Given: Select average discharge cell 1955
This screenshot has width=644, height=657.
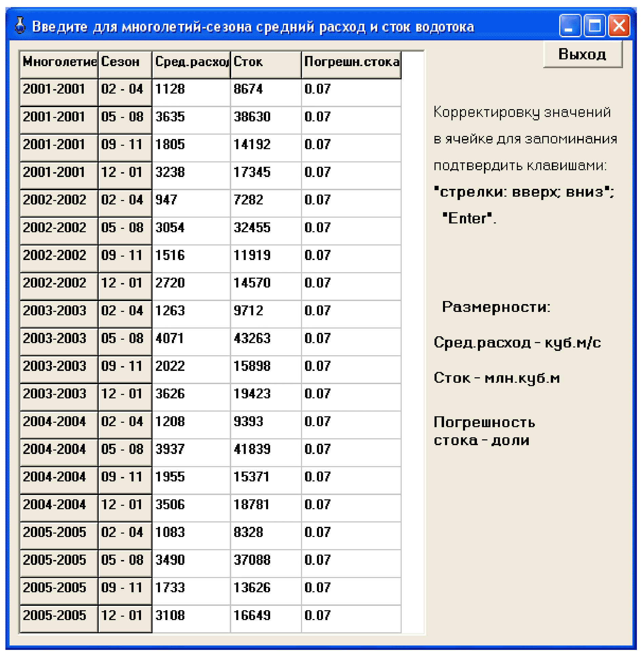Looking at the screenshot, I should pyautogui.click(x=191, y=480).
